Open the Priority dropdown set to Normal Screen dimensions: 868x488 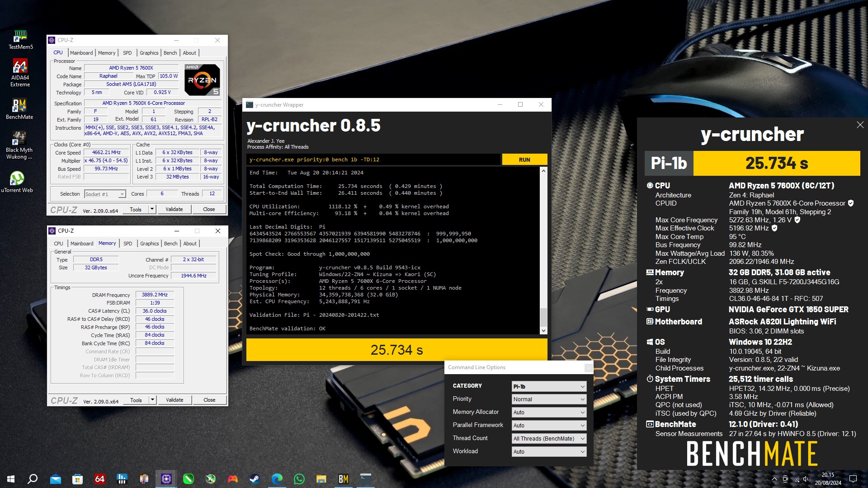click(x=549, y=399)
